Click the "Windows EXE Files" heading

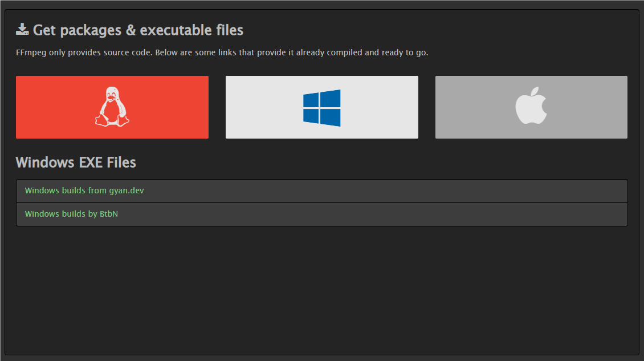76,163
